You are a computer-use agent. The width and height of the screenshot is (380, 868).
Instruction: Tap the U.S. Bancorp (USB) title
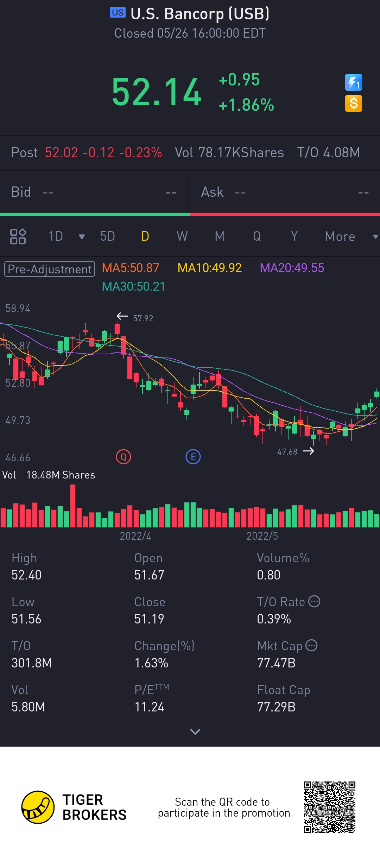(200, 14)
